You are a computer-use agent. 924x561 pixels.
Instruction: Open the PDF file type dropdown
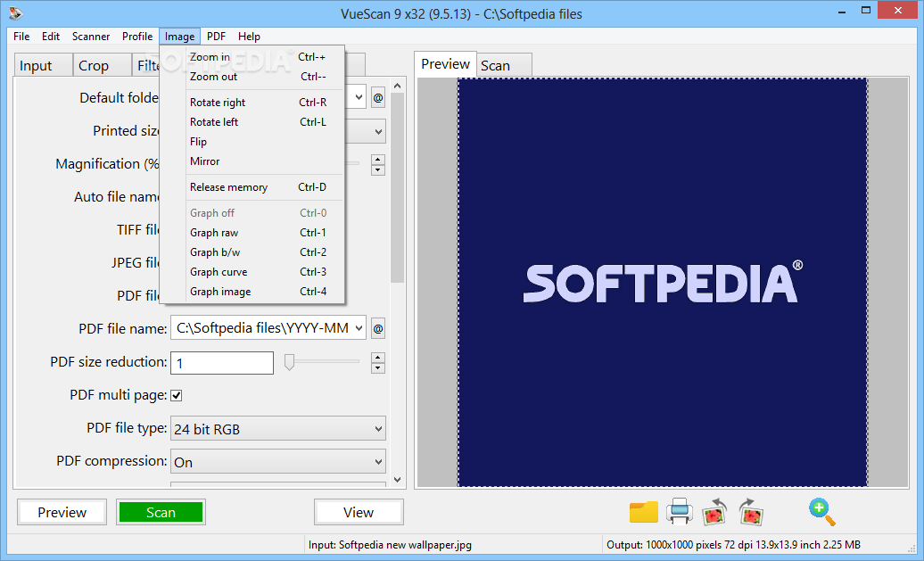point(278,429)
